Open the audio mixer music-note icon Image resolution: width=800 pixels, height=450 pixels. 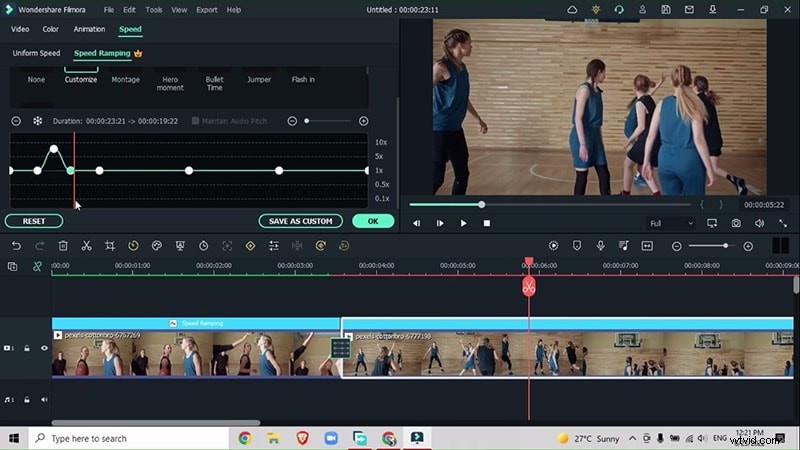(624, 246)
